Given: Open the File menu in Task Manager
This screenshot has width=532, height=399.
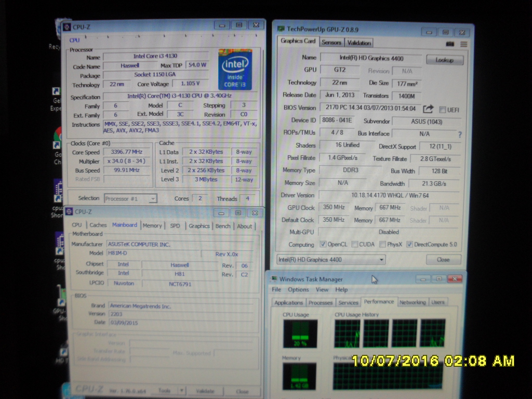Looking at the screenshot, I should point(276,289).
